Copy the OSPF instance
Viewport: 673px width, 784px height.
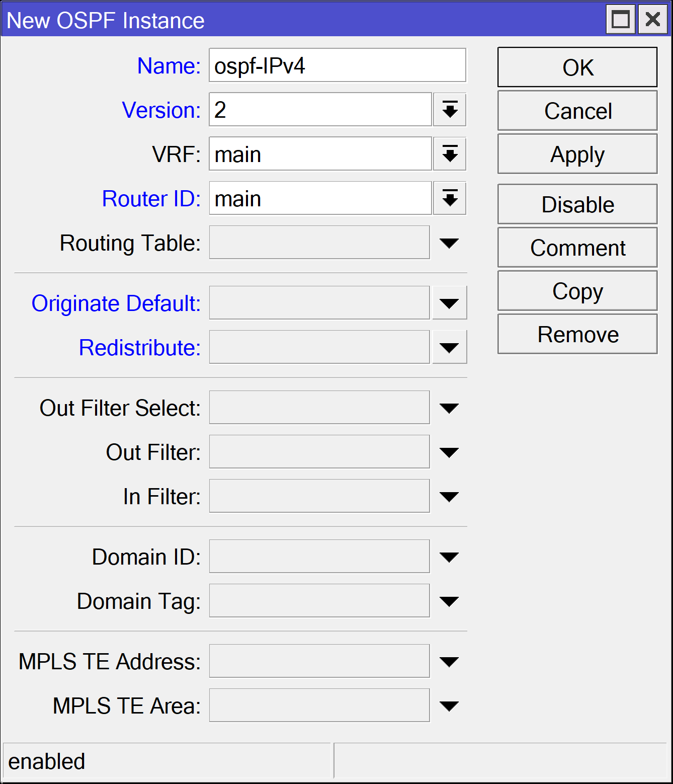pyautogui.click(x=577, y=290)
